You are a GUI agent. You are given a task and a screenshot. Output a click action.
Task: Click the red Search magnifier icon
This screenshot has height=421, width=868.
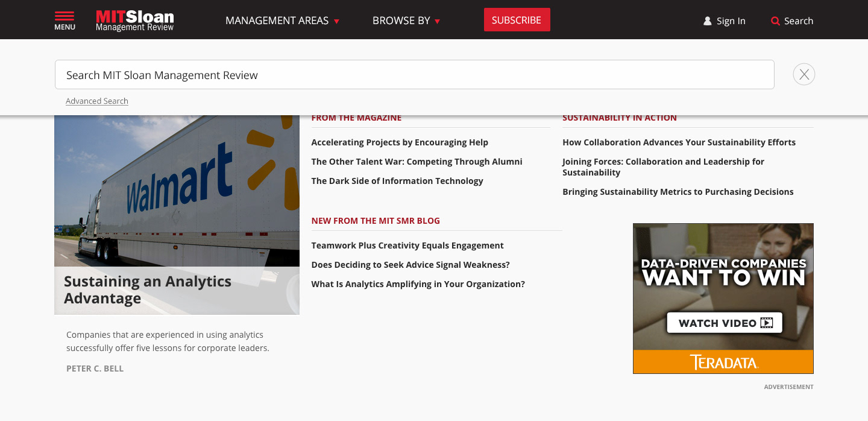[x=775, y=21]
